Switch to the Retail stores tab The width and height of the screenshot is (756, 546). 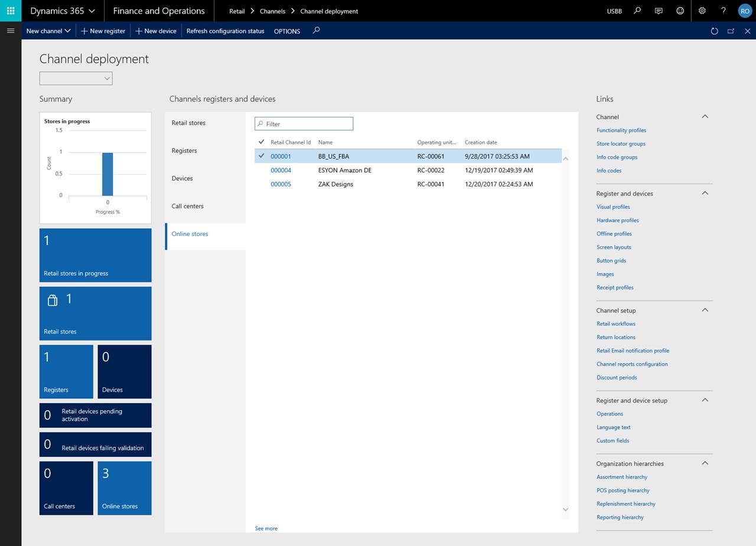[x=206, y=123]
